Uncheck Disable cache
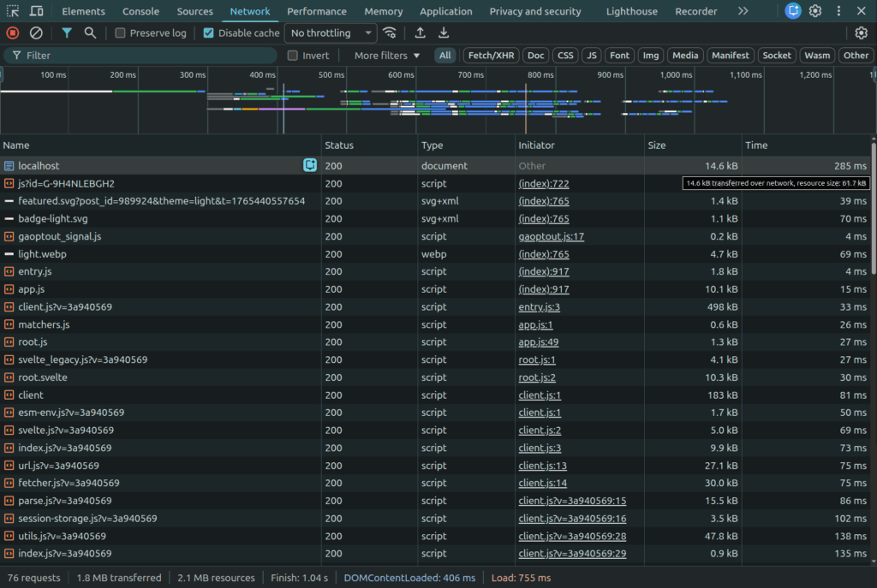 pos(207,33)
